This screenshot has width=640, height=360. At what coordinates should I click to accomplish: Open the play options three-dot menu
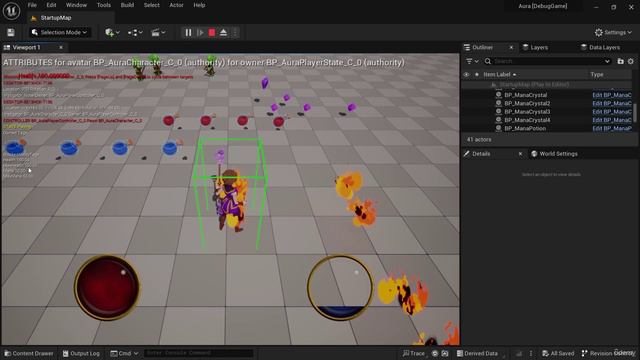coord(235,33)
